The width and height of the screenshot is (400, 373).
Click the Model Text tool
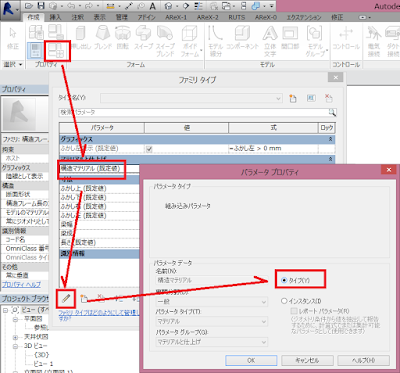pyautogui.click(x=270, y=41)
